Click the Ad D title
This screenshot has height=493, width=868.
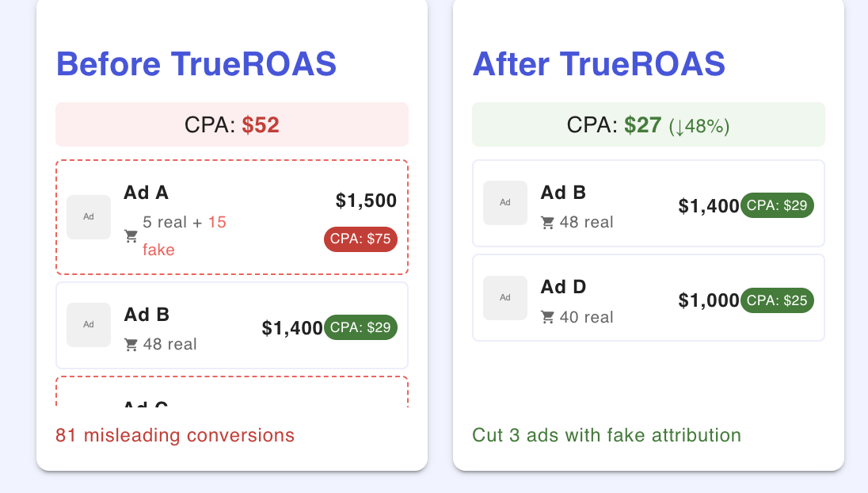(563, 286)
